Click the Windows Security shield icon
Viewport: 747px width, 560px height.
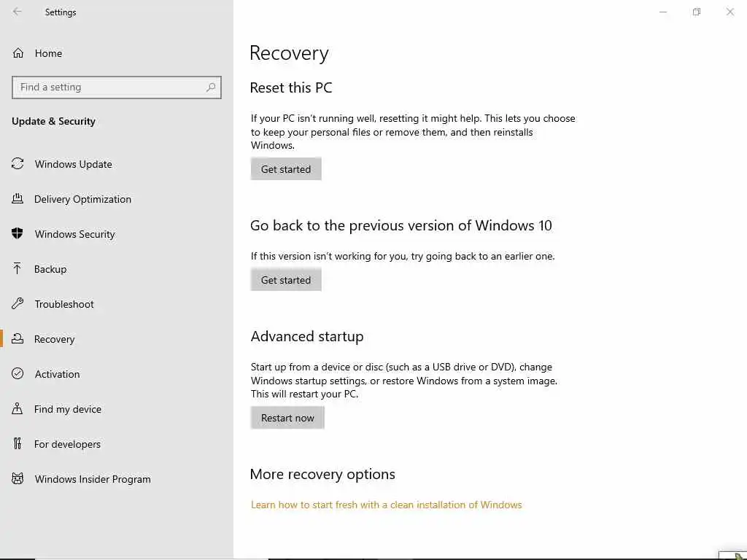(18, 234)
